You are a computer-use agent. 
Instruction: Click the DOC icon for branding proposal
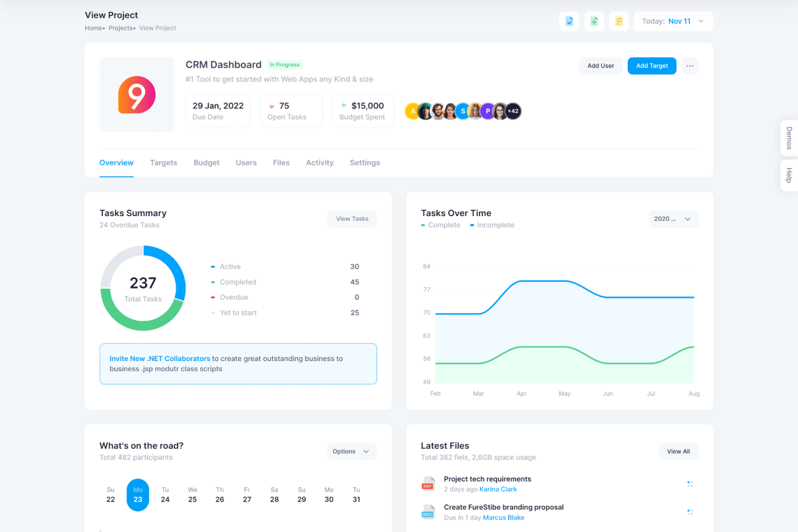click(428, 512)
